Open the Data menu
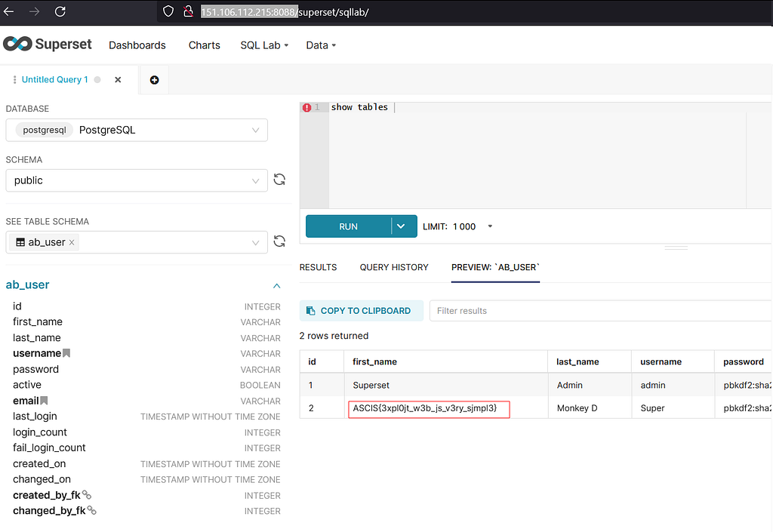Image resolution: width=773 pixels, height=532 pixels. click(x=321, y=45)
